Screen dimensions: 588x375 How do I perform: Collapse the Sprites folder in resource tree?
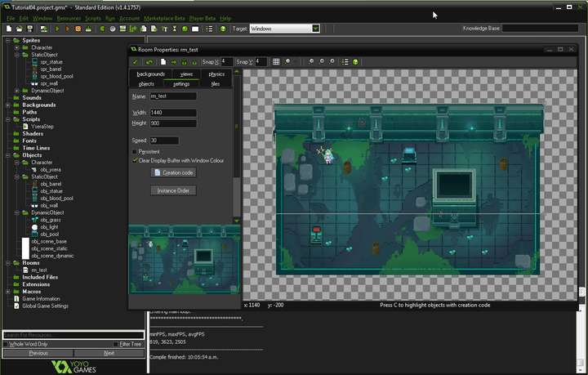(x=8, y=40)
